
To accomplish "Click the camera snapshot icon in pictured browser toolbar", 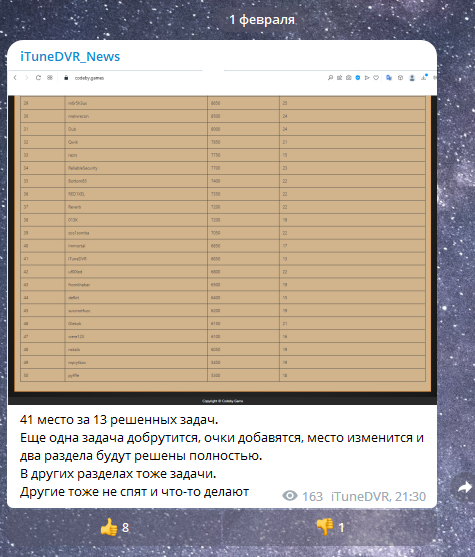I will click(x=349, y=77).
